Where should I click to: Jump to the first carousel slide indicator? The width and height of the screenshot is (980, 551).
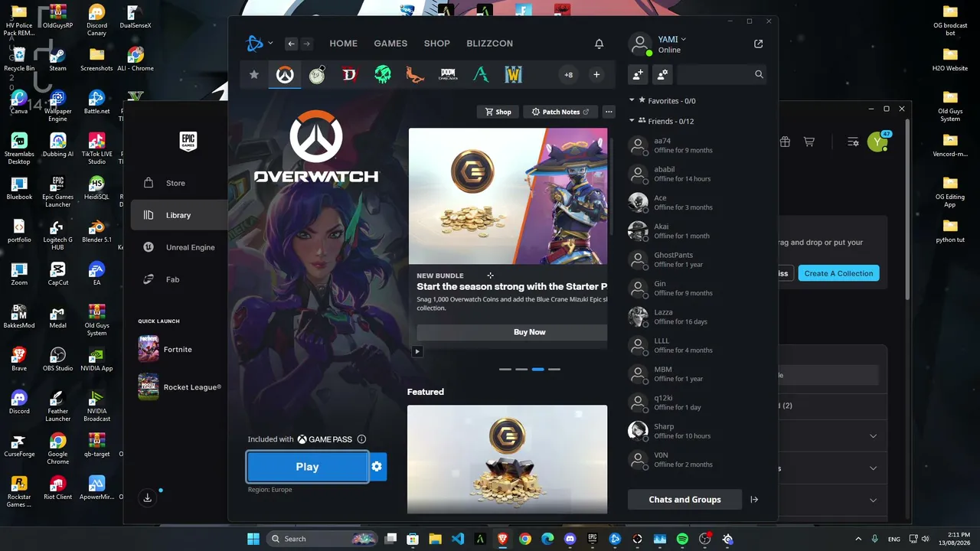click(505, 369)
